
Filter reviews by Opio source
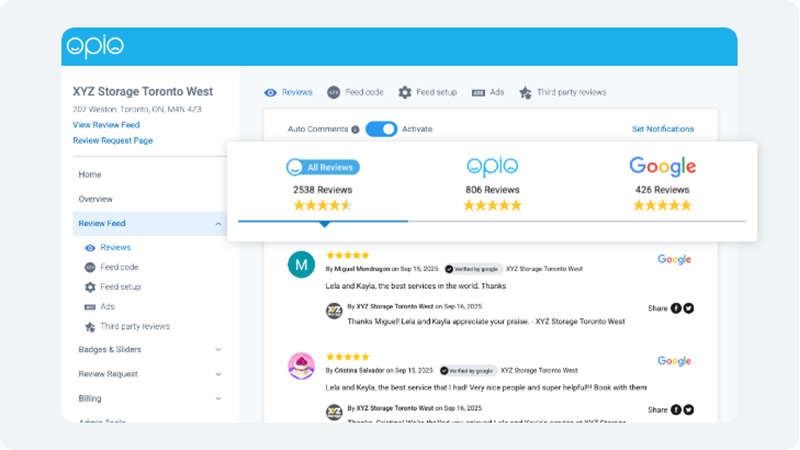tap(492, 166)
